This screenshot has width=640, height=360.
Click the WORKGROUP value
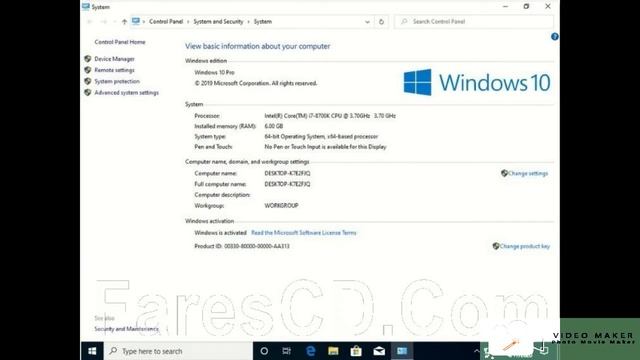[x=281, y=205]
